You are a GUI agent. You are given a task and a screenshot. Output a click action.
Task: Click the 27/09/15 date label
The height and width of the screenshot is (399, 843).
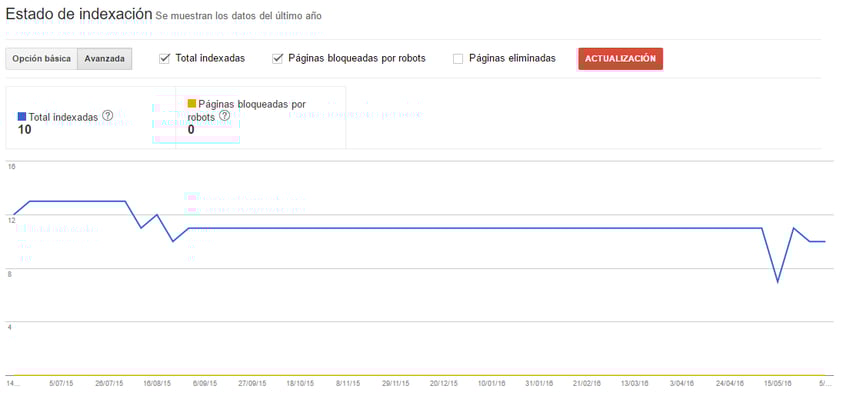[x=252, y=384]
